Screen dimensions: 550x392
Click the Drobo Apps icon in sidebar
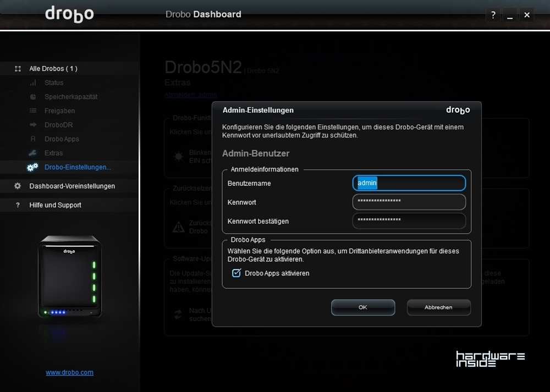(x=33, y=139)
